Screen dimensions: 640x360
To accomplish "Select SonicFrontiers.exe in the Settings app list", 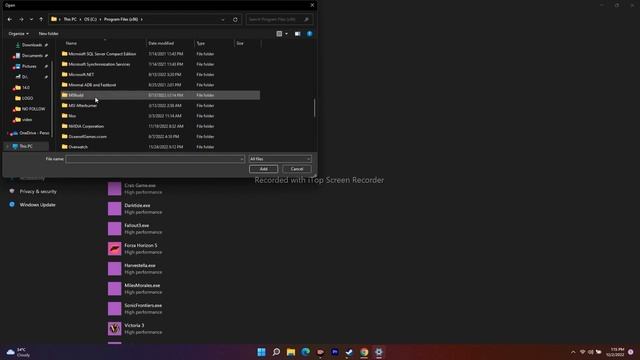I will click(x=143, y=305).
